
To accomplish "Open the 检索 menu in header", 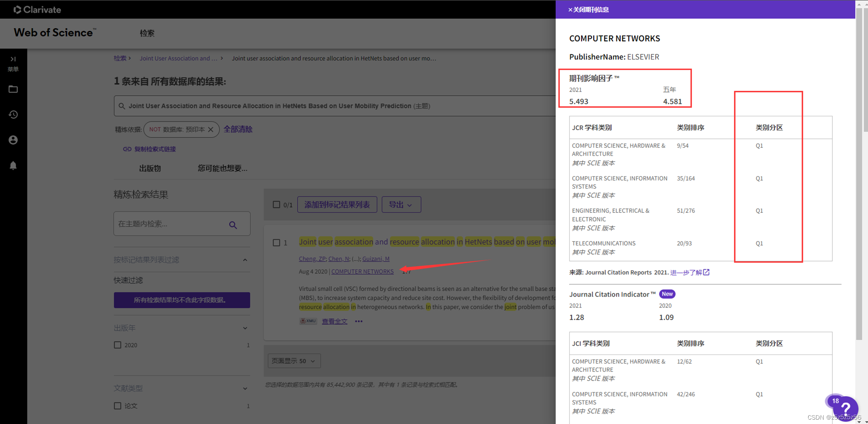I will [147, 33].
